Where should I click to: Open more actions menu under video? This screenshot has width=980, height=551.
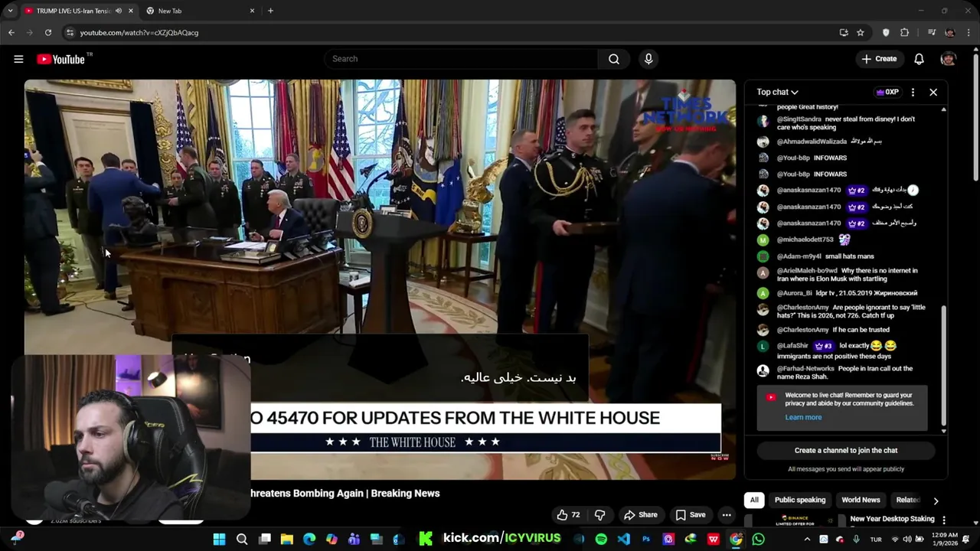tap(727, 514)
